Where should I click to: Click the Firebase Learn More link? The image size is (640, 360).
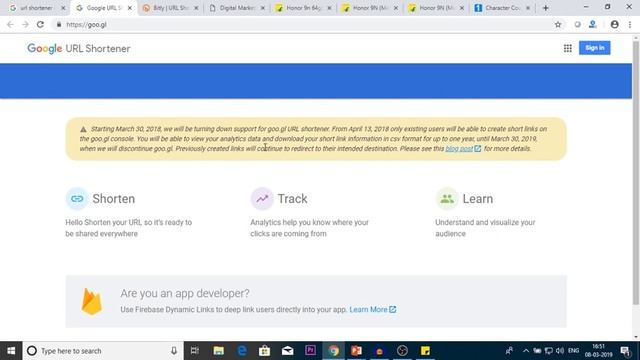point(373,309)
